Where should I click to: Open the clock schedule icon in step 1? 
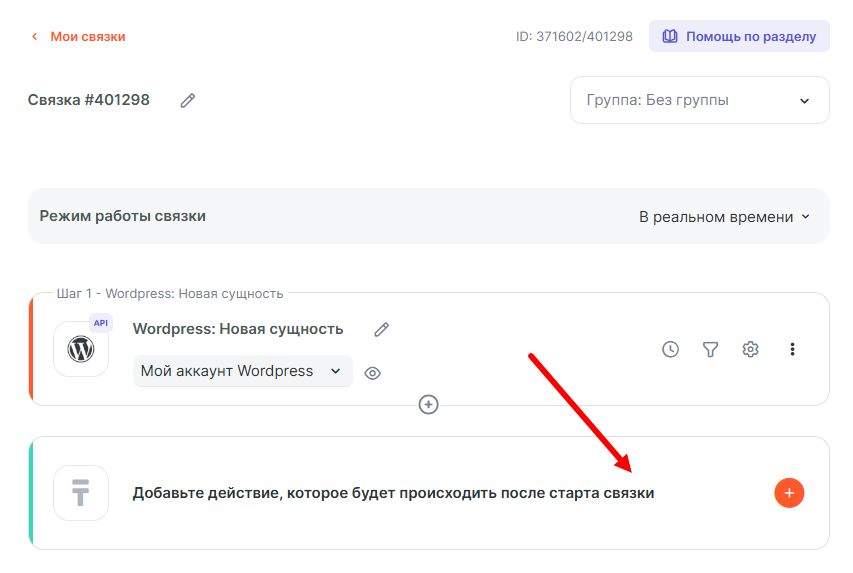pos(670,349)
